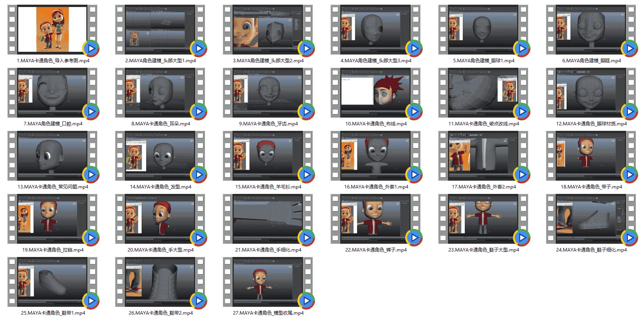Click play badge on 16.MAYA卡通角色_外套1.mp4
Screen dimensions: 644x322
414,175
